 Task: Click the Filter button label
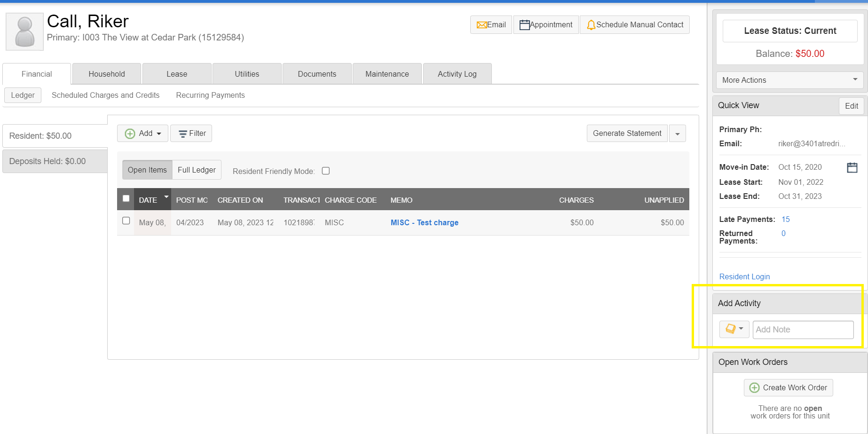pyautogui.click(x=197, y=134)
